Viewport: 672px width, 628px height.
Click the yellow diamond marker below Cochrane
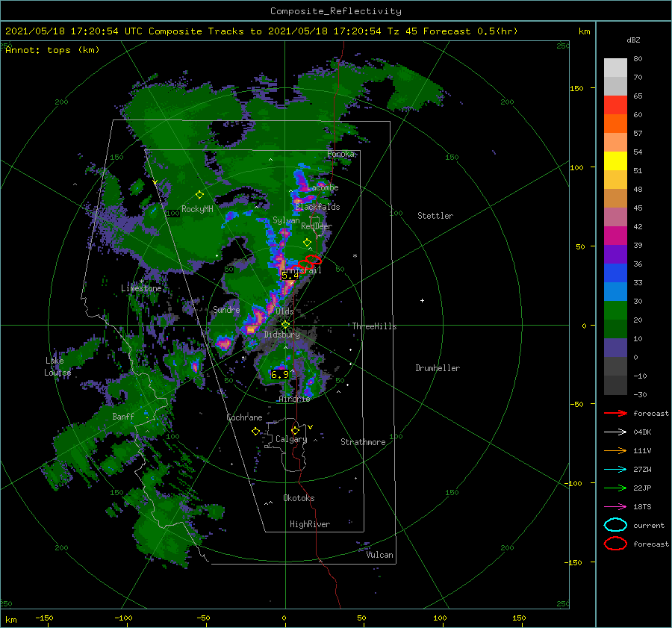255,432
